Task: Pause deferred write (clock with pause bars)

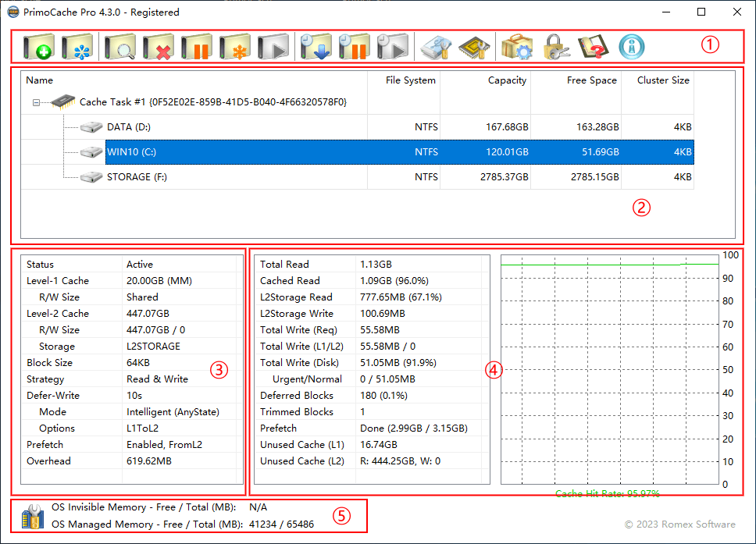Action: click(355, 47)
